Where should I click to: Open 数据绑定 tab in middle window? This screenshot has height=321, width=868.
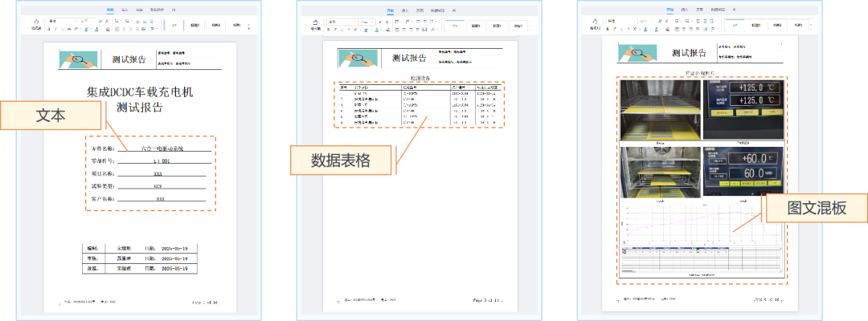pos(437,10)
